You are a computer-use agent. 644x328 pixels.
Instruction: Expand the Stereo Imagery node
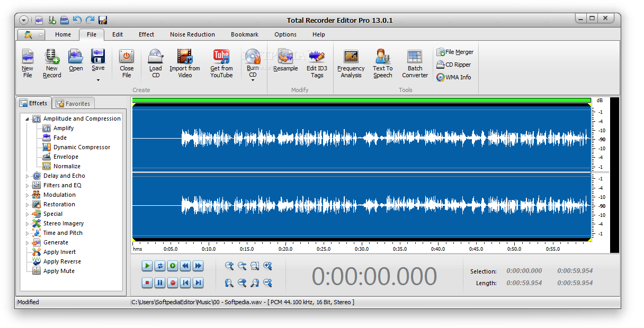(x=28, y=223)
